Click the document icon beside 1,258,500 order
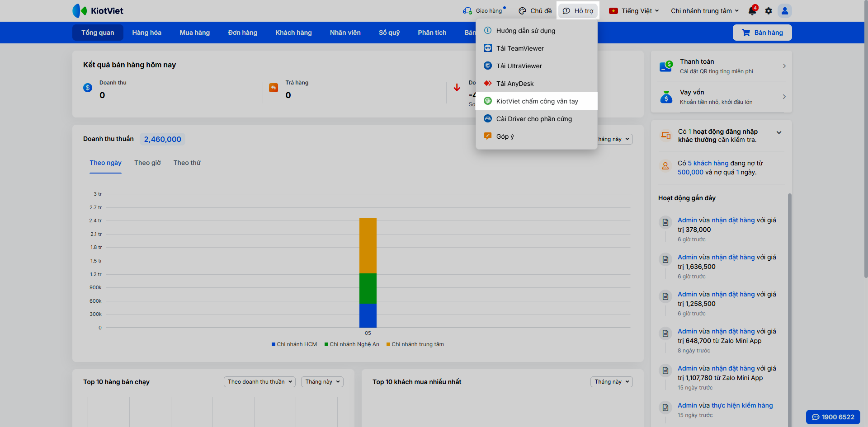Screen dimensions: 868x427 pos(665,296)
